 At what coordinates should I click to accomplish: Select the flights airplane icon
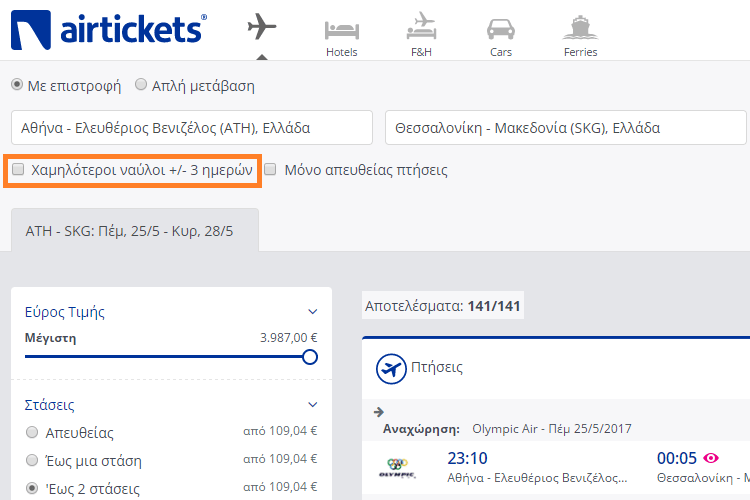pos(262,26)
